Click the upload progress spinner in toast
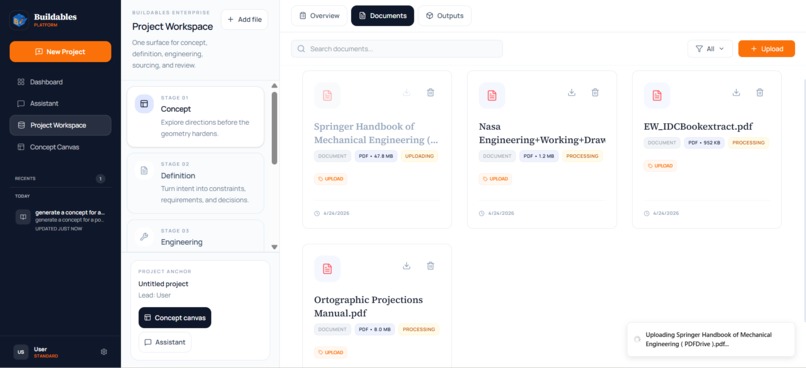The height and width of the screenshot is (368, 806). (x=637, y=339)
